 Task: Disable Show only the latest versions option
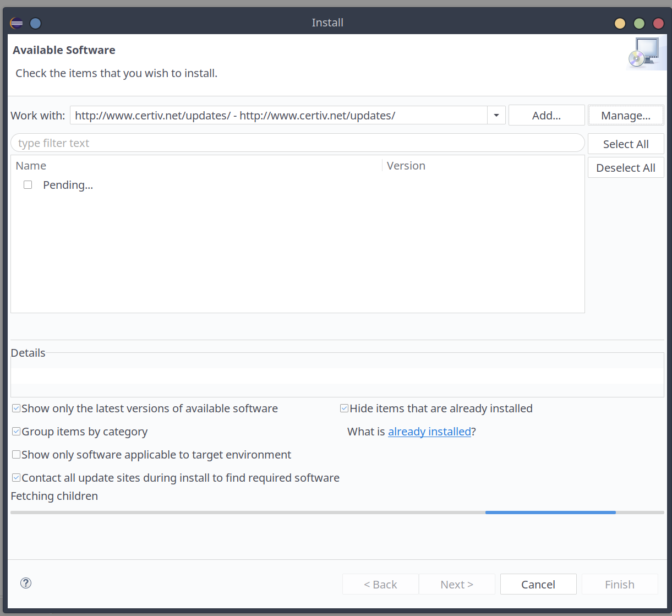click(17, 408)
